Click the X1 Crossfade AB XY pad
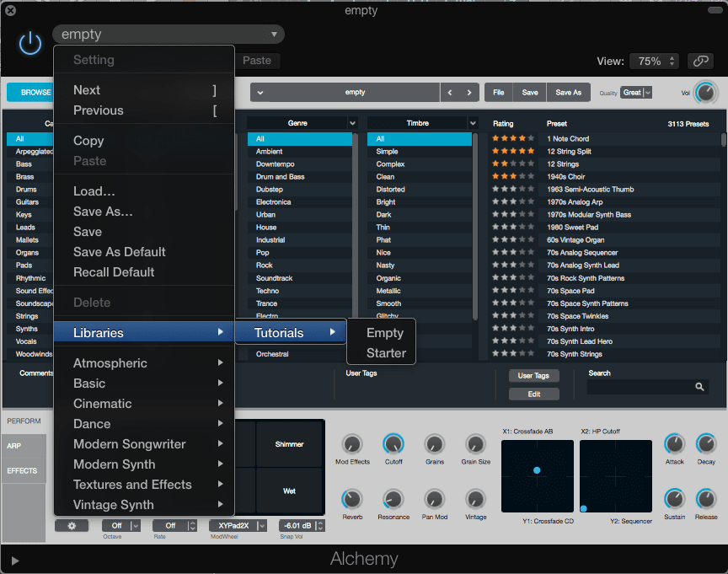This screenshot has width=728, height=574. [538, 476]
